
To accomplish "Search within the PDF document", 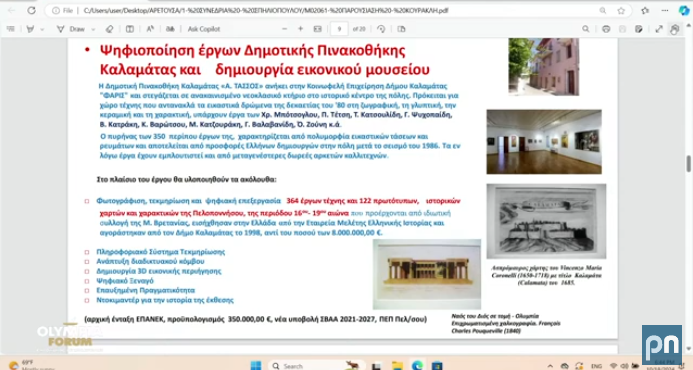I will pos(586,29).
